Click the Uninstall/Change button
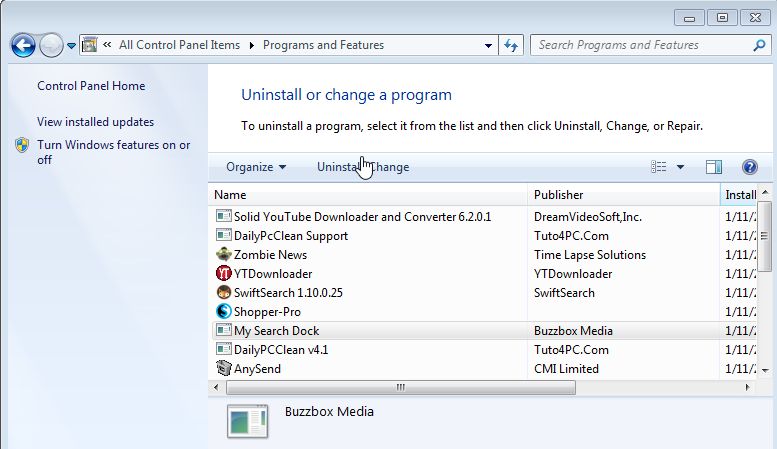 [363, 167]
